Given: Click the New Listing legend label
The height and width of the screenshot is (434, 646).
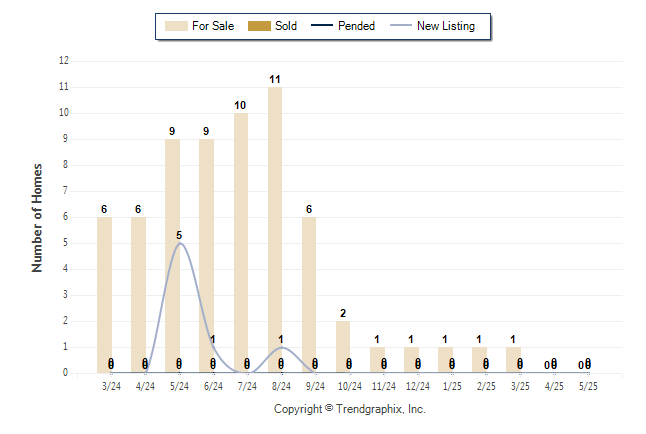Looking at the screenshot, I should (x=446, y=26).
